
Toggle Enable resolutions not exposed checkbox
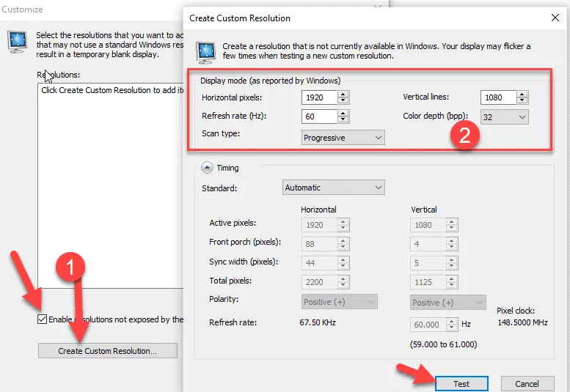click(x=42, y=319)
